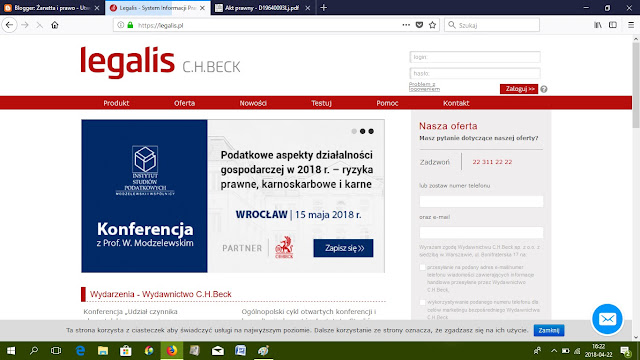Launch Microsoft Edge from taskbar
Screen dimensions: 640x360
coord(80,351)
